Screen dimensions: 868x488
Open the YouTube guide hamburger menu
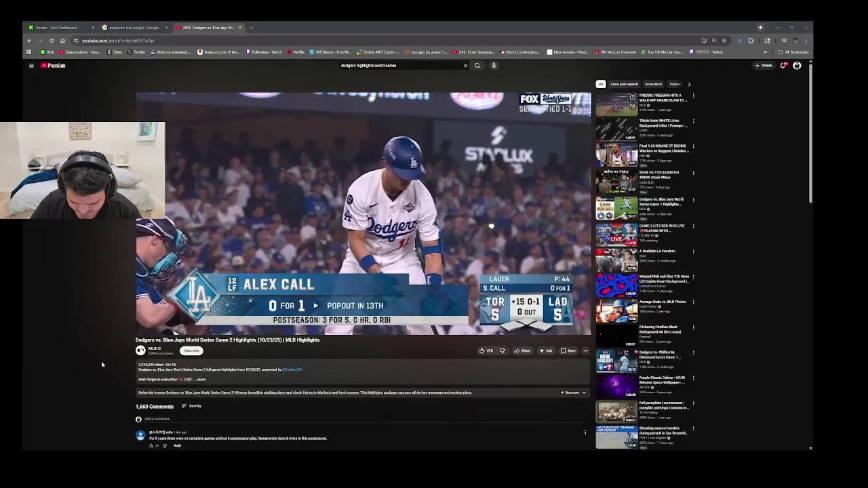(x=31, y=66)
